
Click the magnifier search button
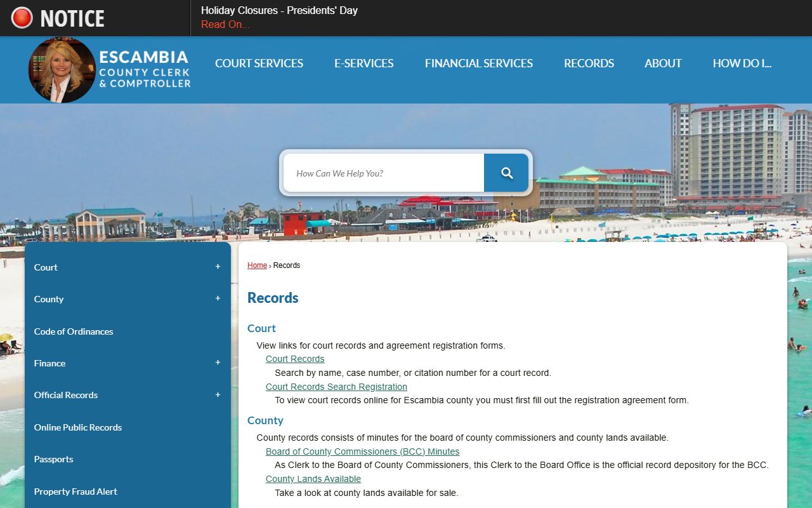(506, 173)
